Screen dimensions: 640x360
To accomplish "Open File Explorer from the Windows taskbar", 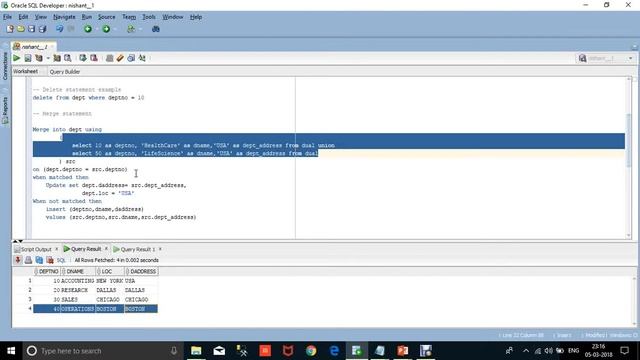I will tap(196, 351).
